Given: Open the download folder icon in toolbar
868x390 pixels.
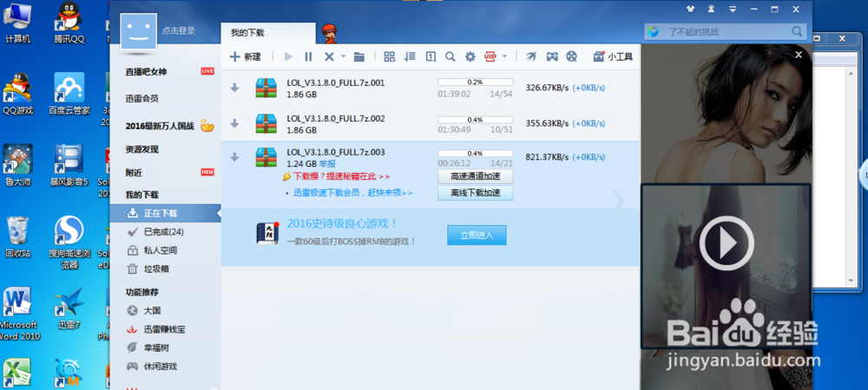Looking at the screenshot, I should [x=359, y=56].
